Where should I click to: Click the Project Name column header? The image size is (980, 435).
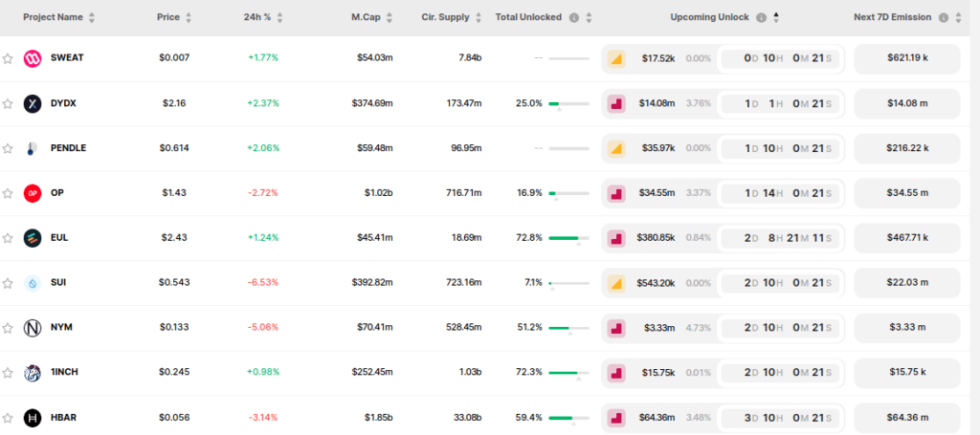54,17
